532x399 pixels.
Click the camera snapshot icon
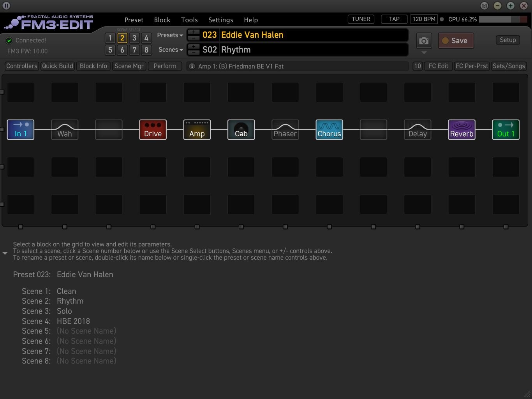(x=424, y=40)
